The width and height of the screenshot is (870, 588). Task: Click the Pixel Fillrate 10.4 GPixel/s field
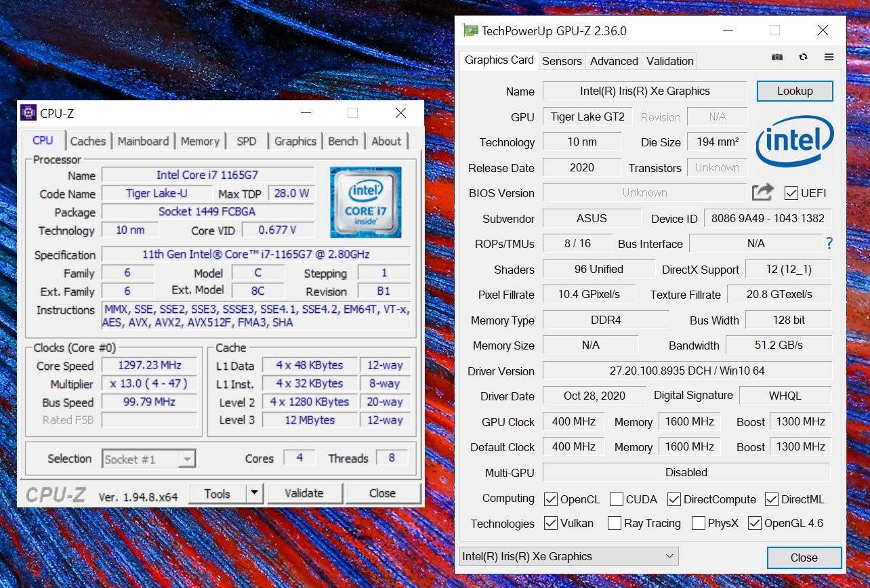pyautogui.click(x=589, y=294)
